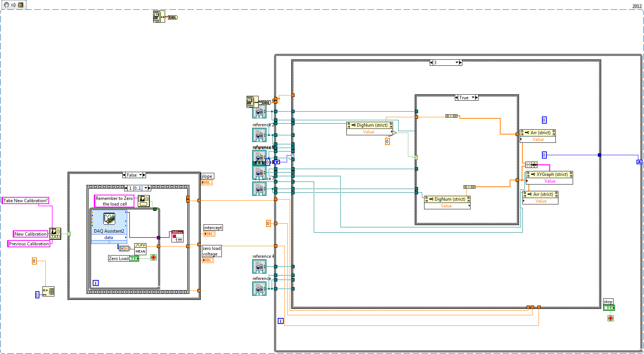
Task: Click the Take New Calibration? string constant
Action: [26, 201]
